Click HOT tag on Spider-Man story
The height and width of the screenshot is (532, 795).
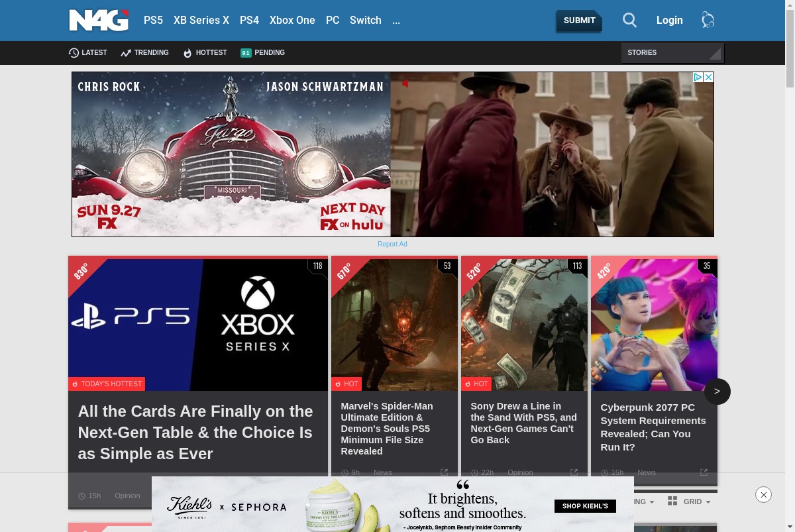(x=346, y=384)
